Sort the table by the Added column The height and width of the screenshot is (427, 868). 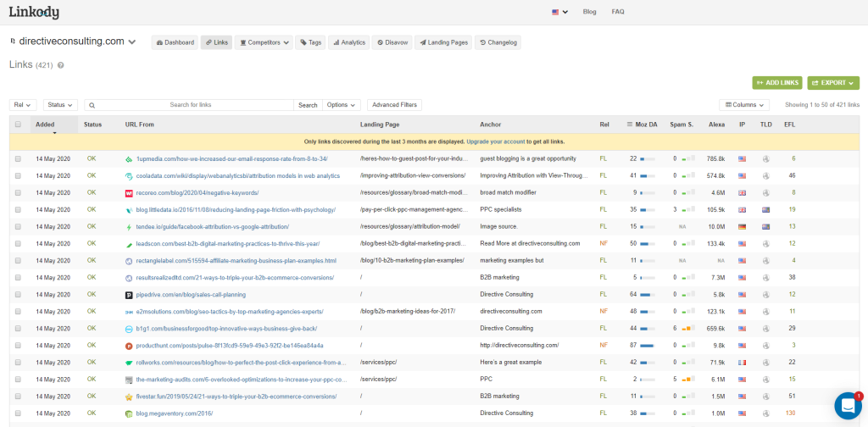click(x=54, y=125)
